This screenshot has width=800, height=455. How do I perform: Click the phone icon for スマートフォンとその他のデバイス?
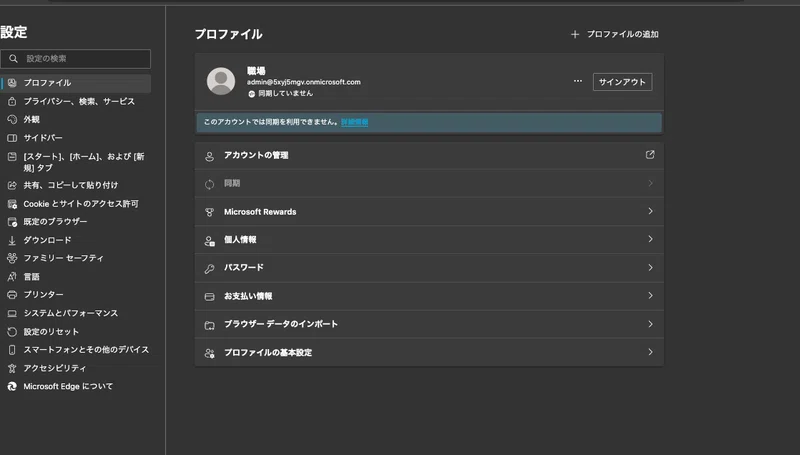click(x=12, y=350)
